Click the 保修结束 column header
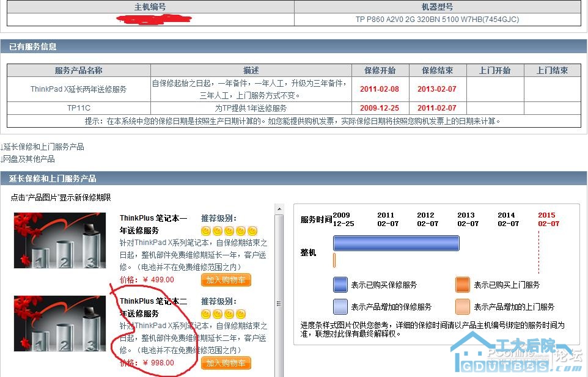 pos(437,70)
